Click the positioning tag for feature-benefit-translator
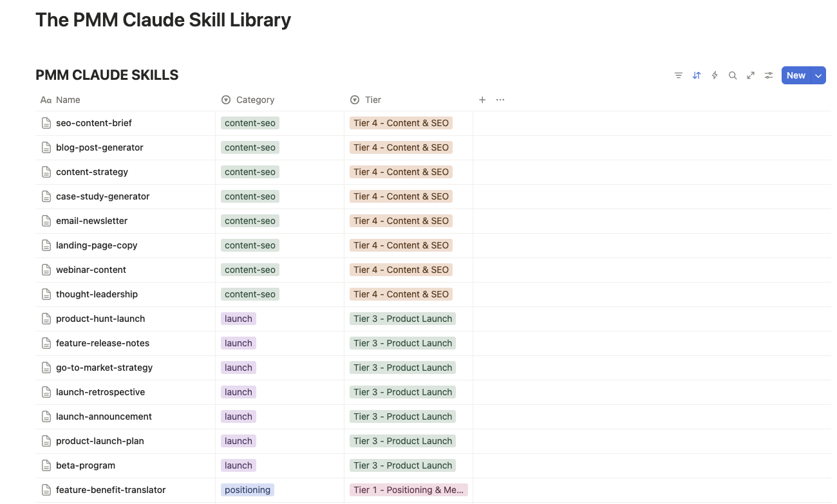837x504 pixels. pyautogui.click(x=247, y=490)
